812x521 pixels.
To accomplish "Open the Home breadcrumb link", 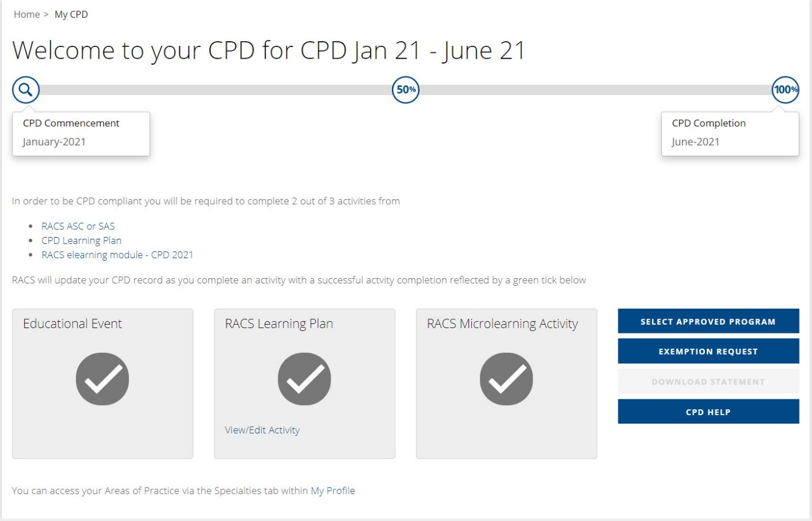I will 26,15.
